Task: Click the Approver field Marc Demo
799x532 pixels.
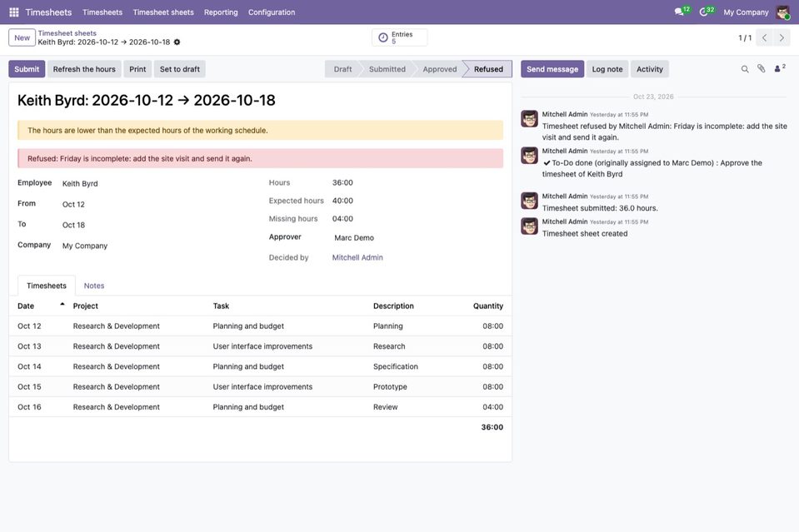Action: click(354, 238)
